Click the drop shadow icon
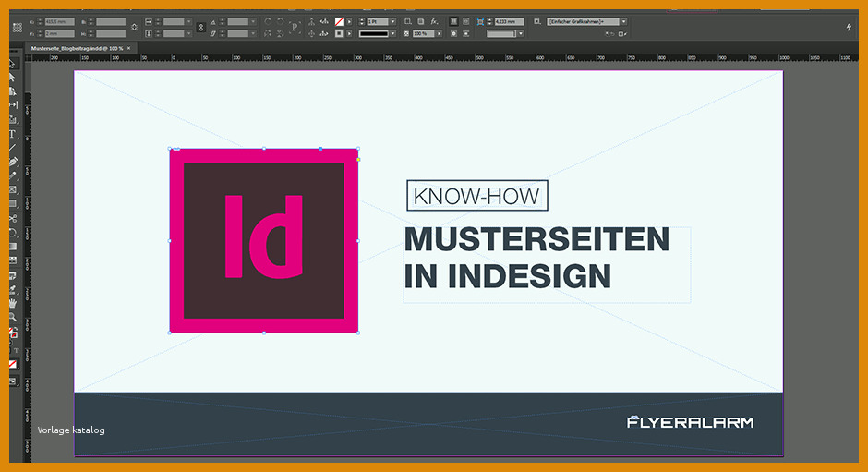The width and height of the screenshot is (868, 472). 421,21
